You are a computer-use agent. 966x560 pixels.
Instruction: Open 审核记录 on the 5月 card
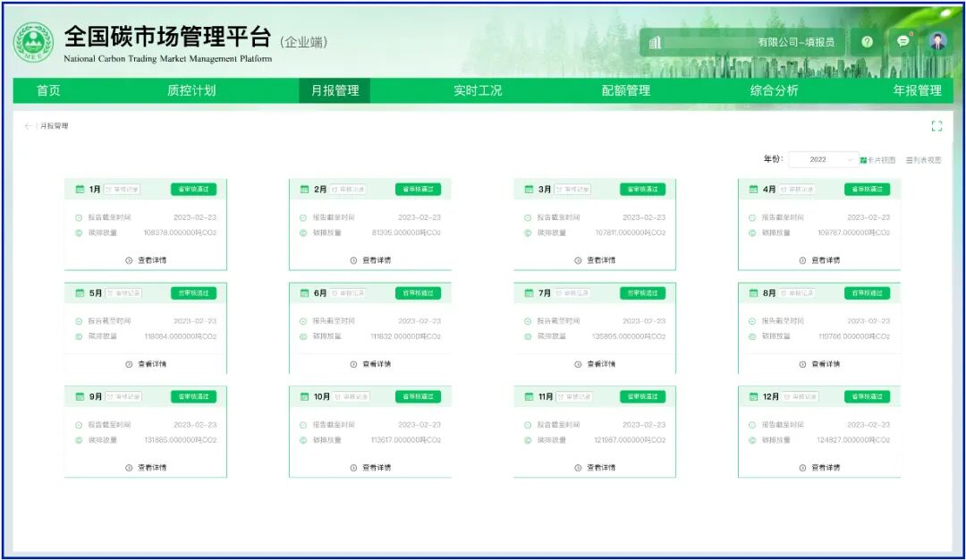click(x=123, y=293)
